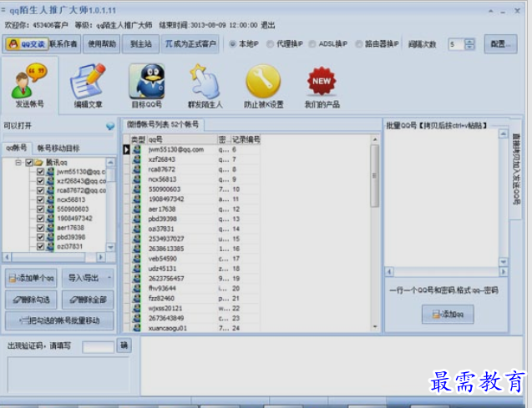This screenshot has height=408, width=532.
Task: Click the row pointer arrow at first list row
Action: point(126,149)
